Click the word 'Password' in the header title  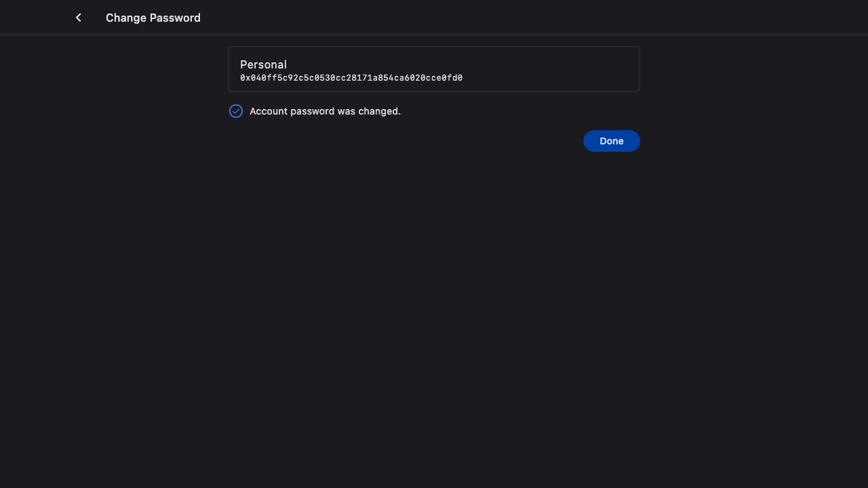(178, 18)
